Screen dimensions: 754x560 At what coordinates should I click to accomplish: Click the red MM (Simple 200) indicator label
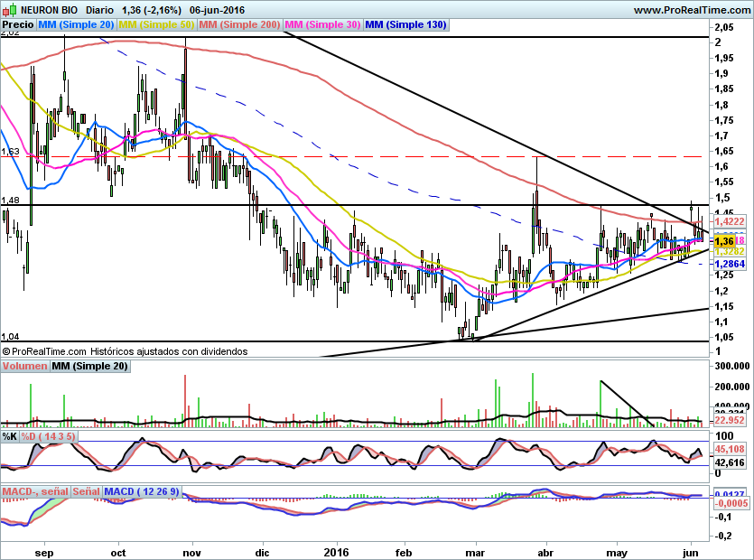[x=238, y=25]
